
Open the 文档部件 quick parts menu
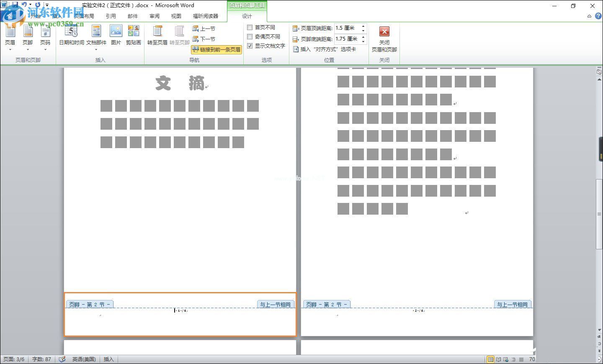[96, 37]
